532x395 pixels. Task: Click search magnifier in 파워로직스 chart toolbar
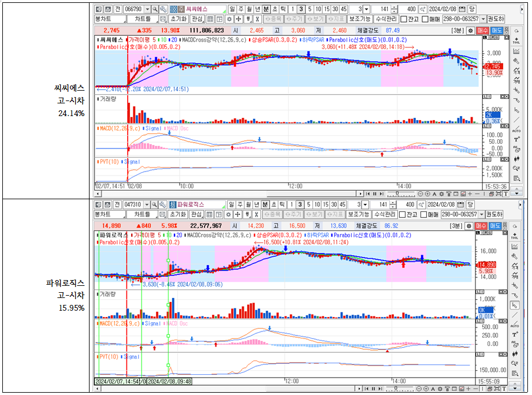tap(154, 204)
